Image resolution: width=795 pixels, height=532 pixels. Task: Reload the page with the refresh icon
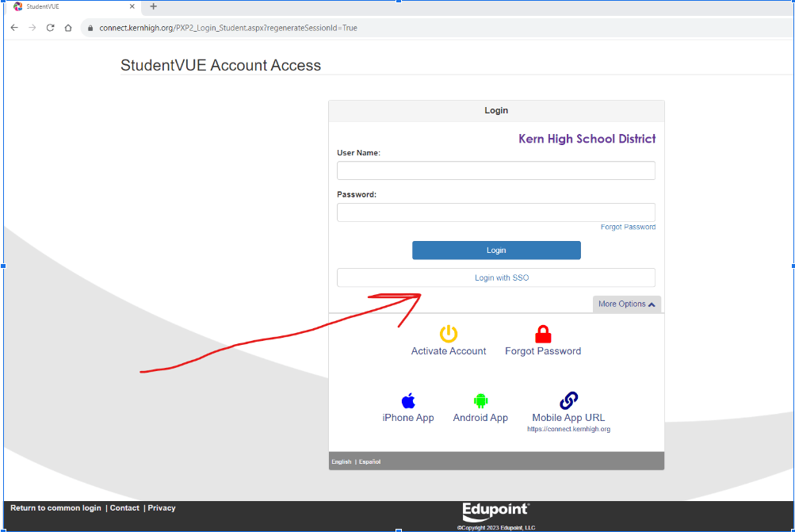[50, 28]
